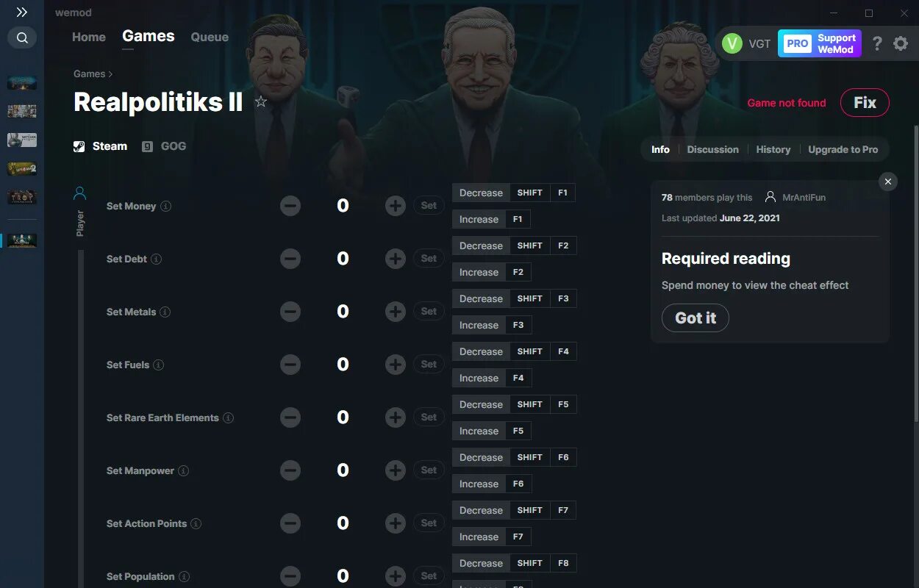Click the Fix button

865,103
